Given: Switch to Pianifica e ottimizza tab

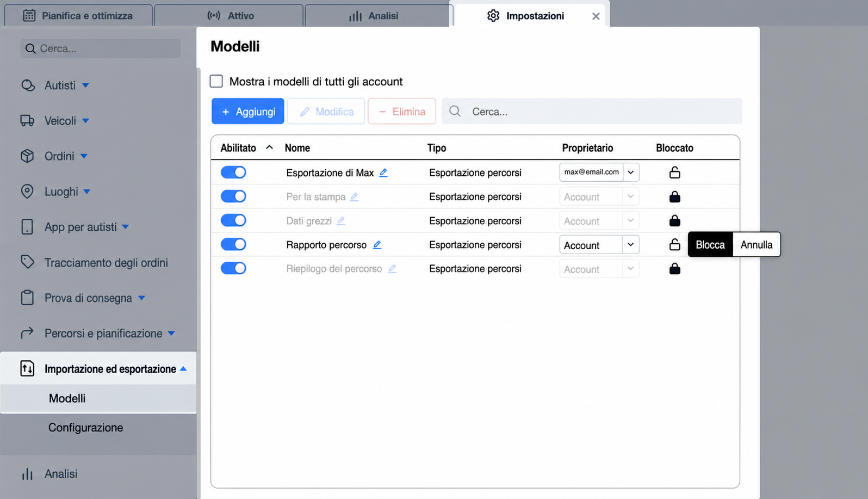Looking at the screenshot, I should pyautogui.click(x=78, y=16).
